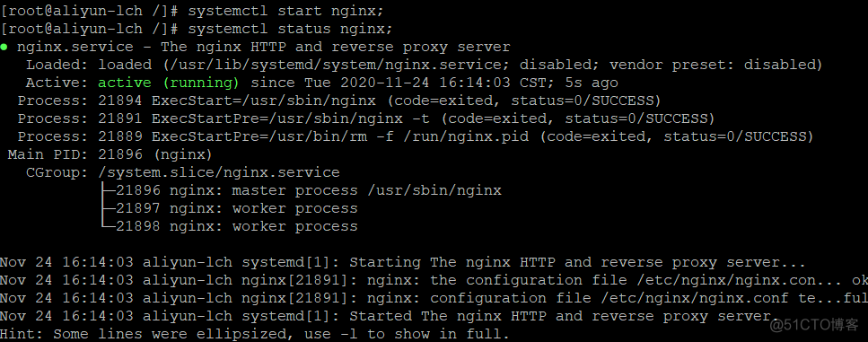Click the 'Starting The nginx HTTP' log line
The width and height of the screenshot is (868, 342).
[x=402, y=262]
